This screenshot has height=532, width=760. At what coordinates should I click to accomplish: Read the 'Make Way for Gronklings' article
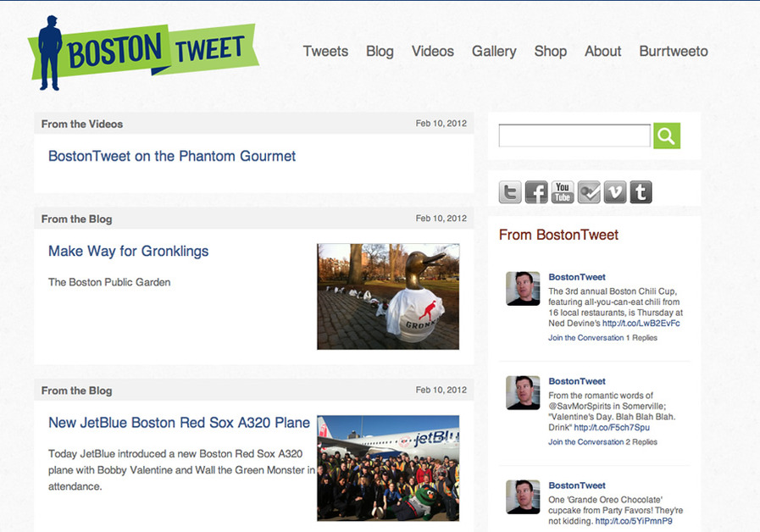(128, 252)
